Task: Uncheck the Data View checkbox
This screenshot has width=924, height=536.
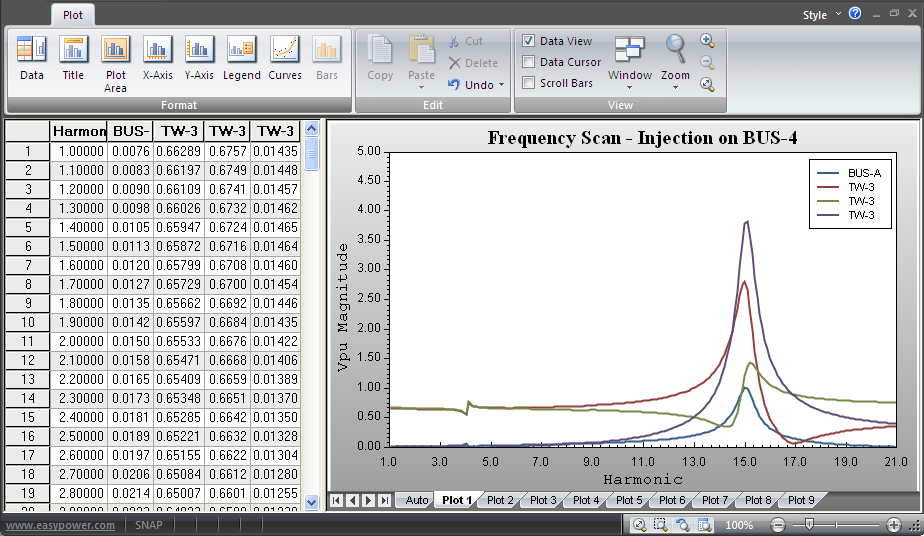Action: click(529, 41)
